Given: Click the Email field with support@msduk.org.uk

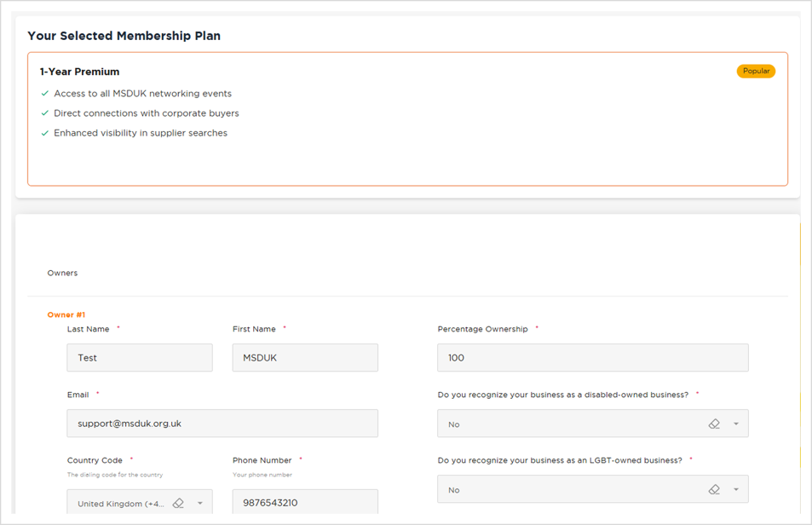Looking at the screenshot, I should 222,424.
